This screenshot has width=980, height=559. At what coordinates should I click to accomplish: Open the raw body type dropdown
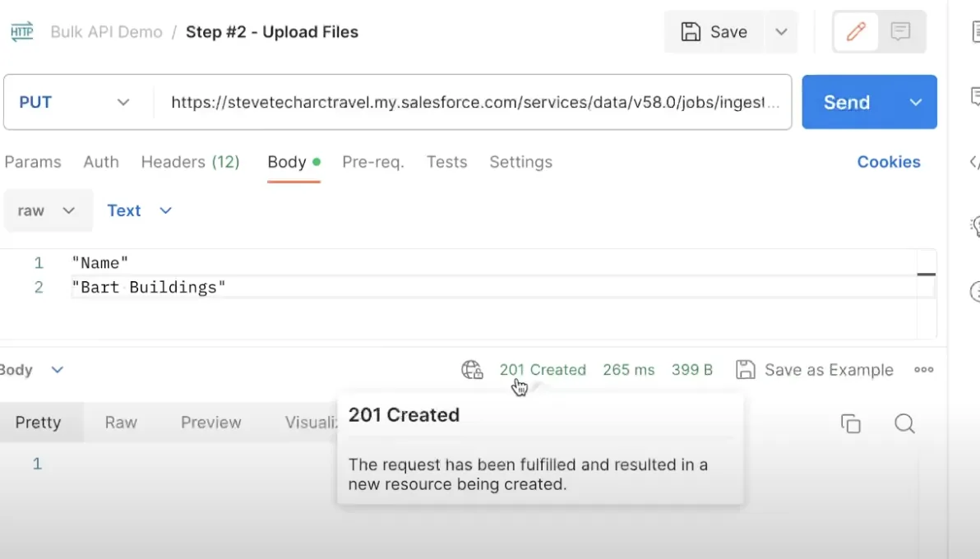(47, 210)
